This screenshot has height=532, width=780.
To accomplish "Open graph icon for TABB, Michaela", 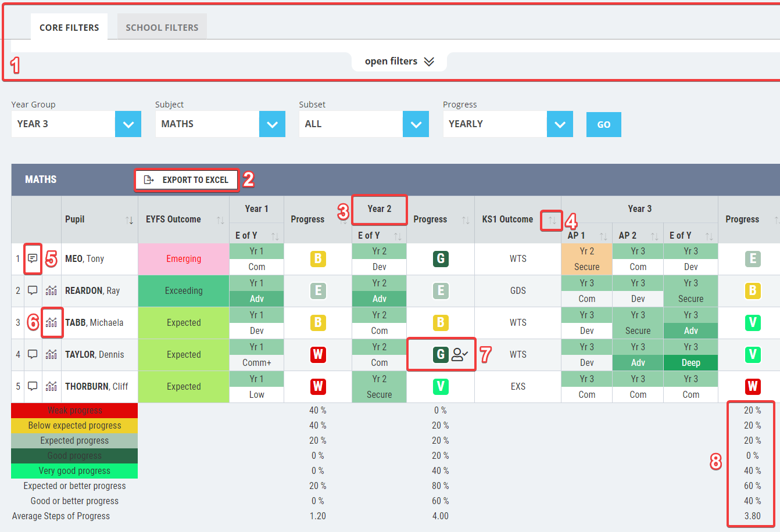I will (51, 322).
